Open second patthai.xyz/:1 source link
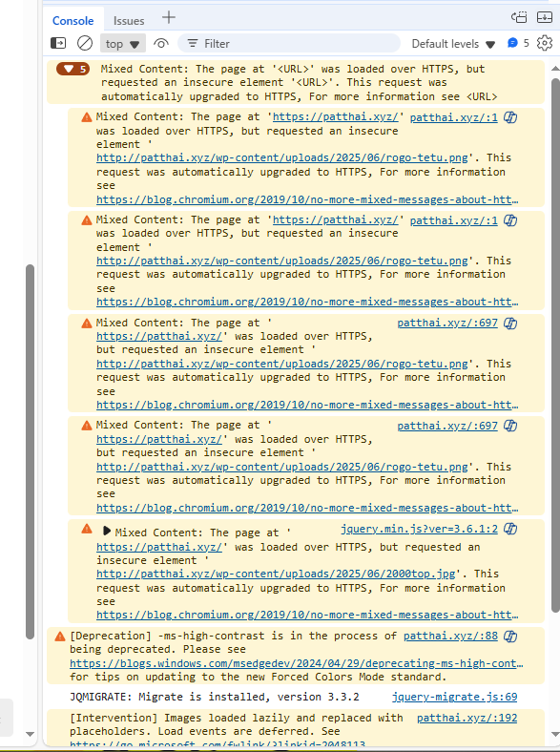Image resolution: width=560 pixels, height=752 pixels. (x=453, y=220)
